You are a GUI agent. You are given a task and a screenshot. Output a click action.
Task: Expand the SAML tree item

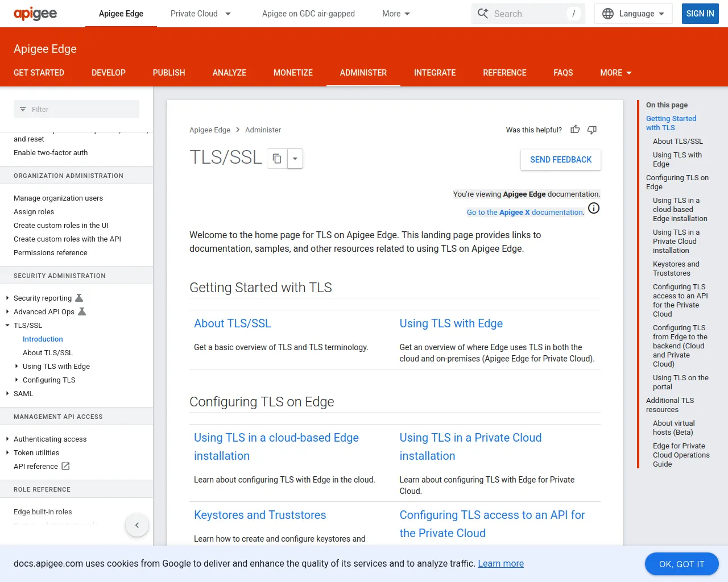pos(7,393)
